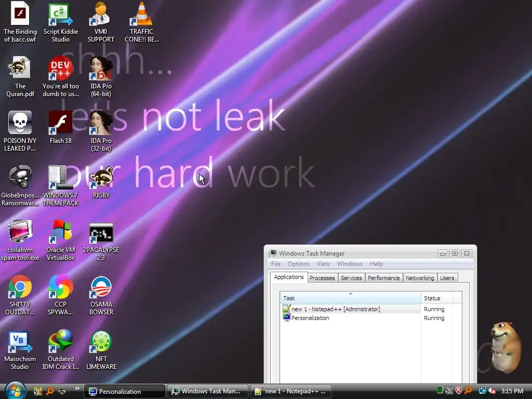Open the Windows Start orb
This screenshot has width=532, height=399.
(x=15, y=391)
